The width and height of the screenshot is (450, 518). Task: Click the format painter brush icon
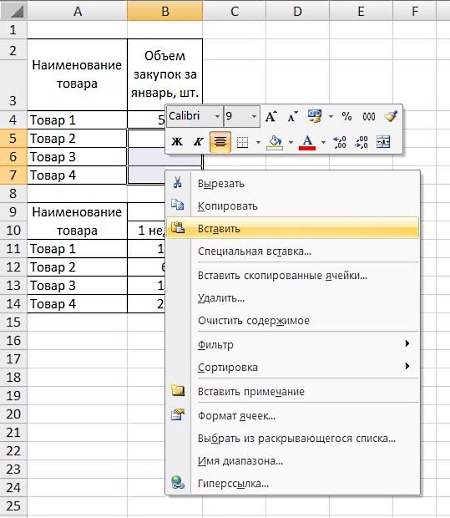pos(390,116)
